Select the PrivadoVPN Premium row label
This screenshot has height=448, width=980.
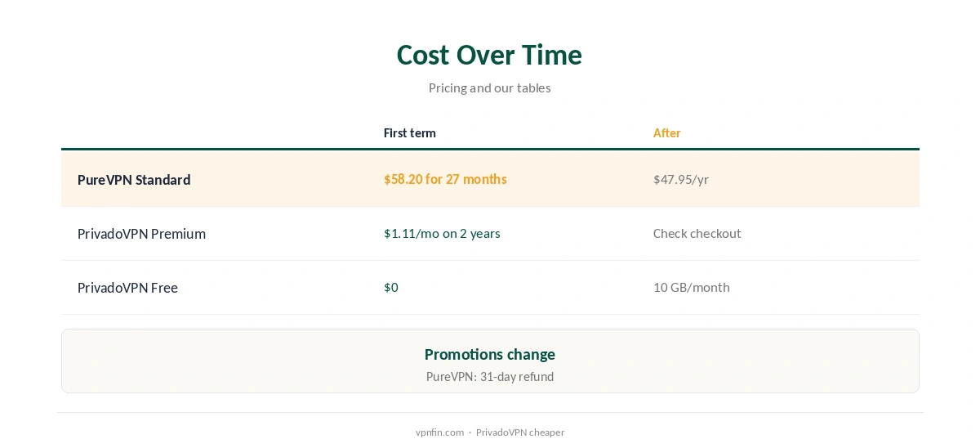pos(141,234)
